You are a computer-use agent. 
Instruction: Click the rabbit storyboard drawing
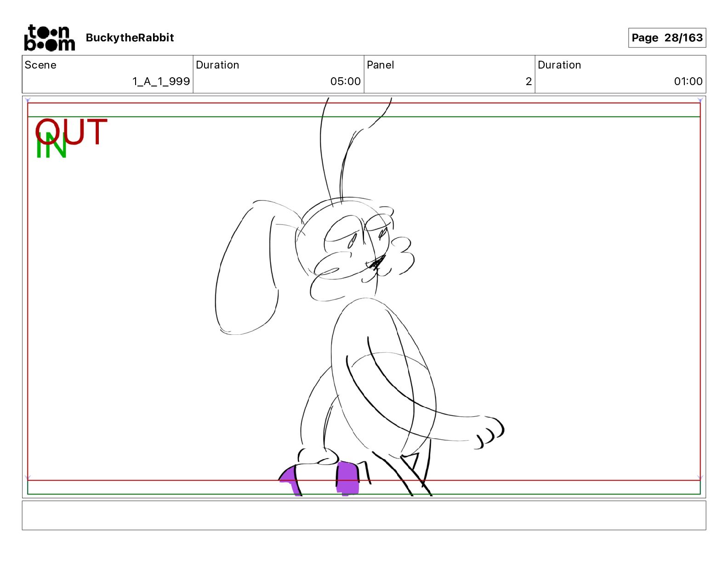pyautogui.click(x=360, y=297)
